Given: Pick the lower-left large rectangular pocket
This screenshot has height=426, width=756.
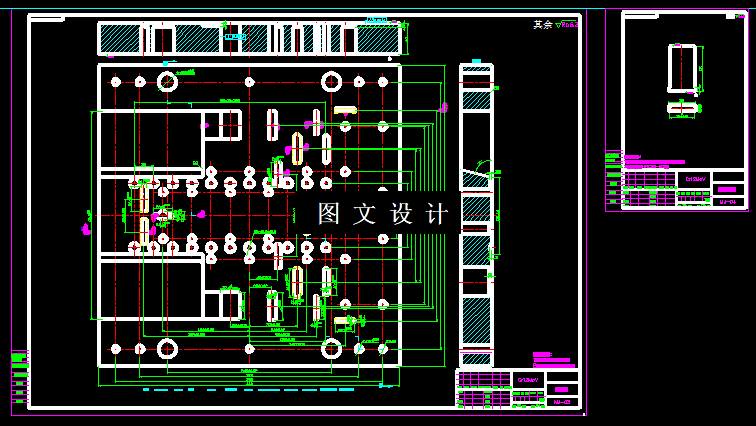Looking at the screenshot, I should click(x=151, y=289).
